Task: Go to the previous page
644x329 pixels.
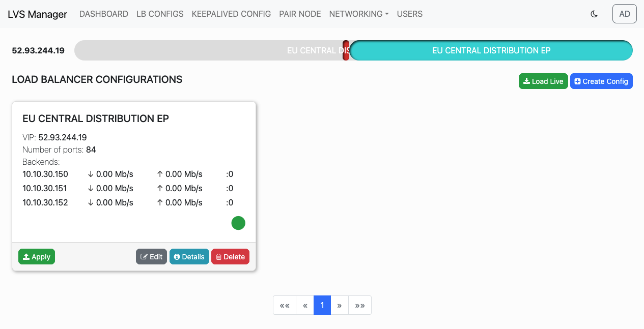Action: 305,305
